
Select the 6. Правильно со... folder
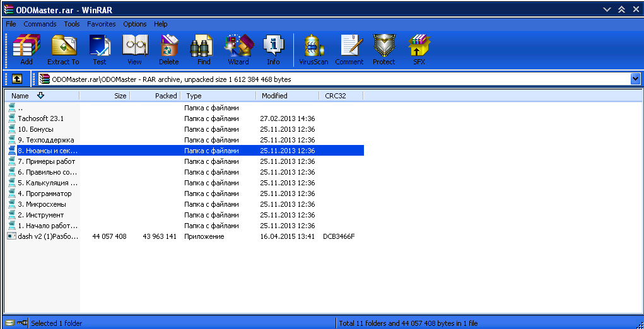coord(48,172)
